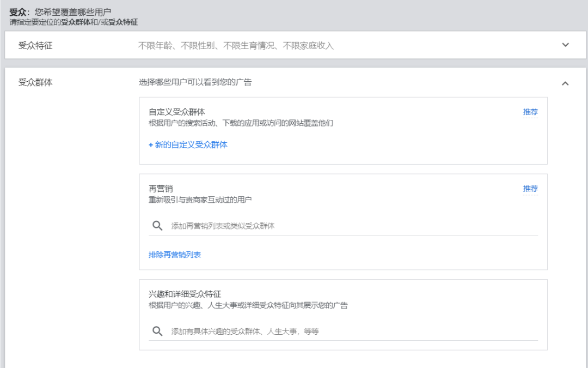
Task: Click the 根据用户的搜索活动 description text
Action: point(241,123)
